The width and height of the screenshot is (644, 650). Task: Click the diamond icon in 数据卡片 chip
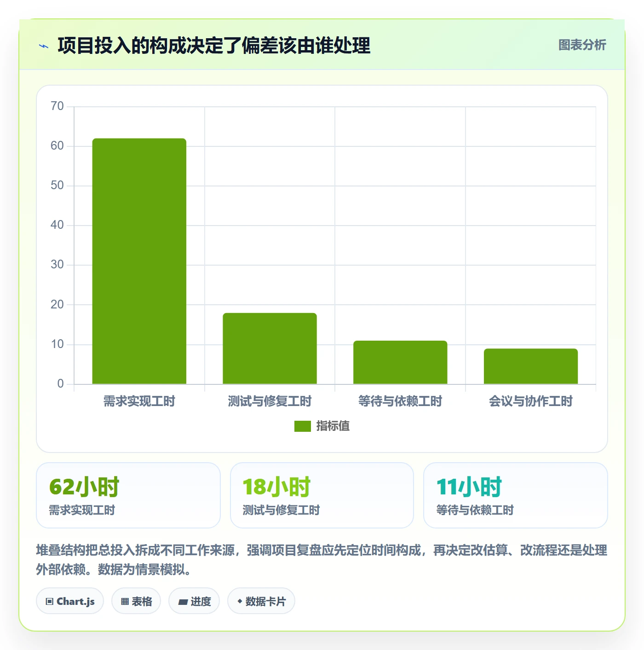[x=240, y=601]
